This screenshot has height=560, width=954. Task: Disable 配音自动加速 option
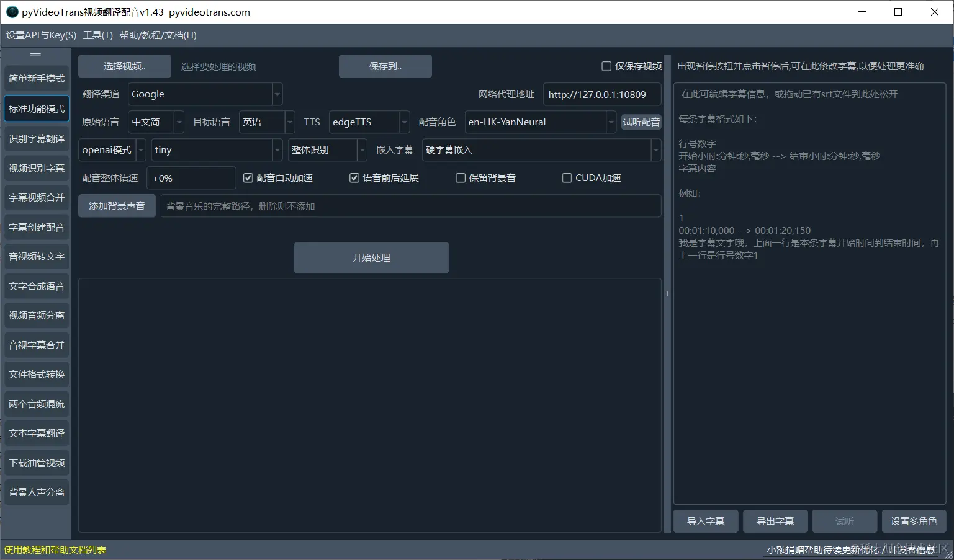pyautogui.click(x=248, y=177)
